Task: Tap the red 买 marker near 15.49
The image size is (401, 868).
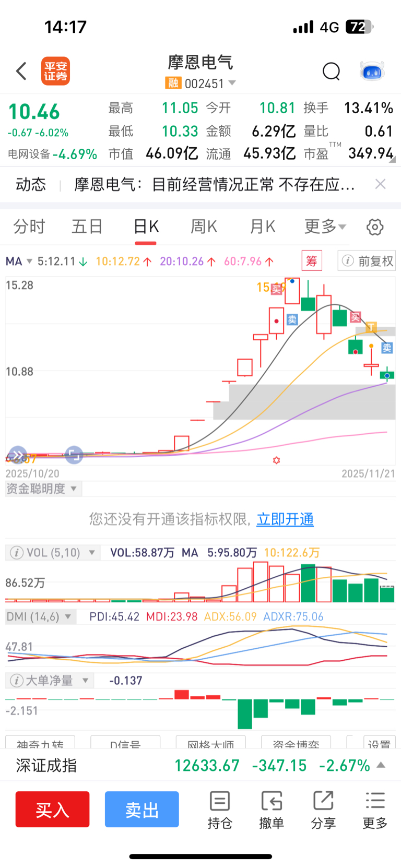Action: coord(277,289)
